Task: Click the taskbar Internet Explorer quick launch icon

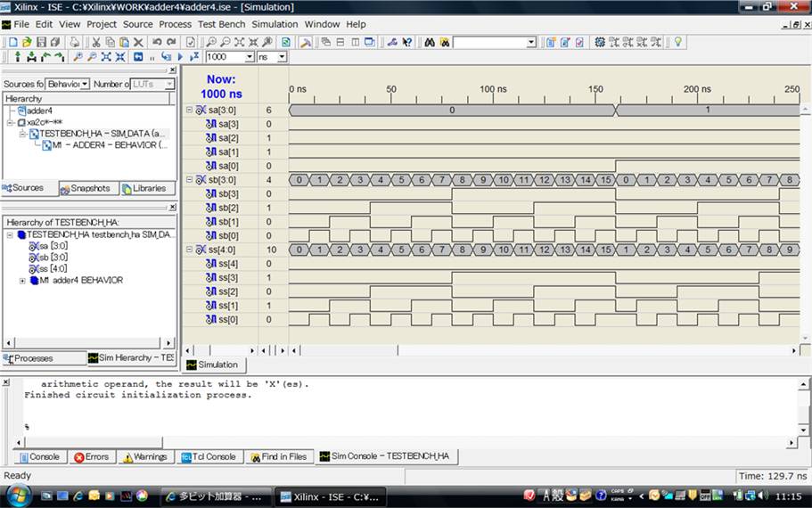Action: click(78, 496)
